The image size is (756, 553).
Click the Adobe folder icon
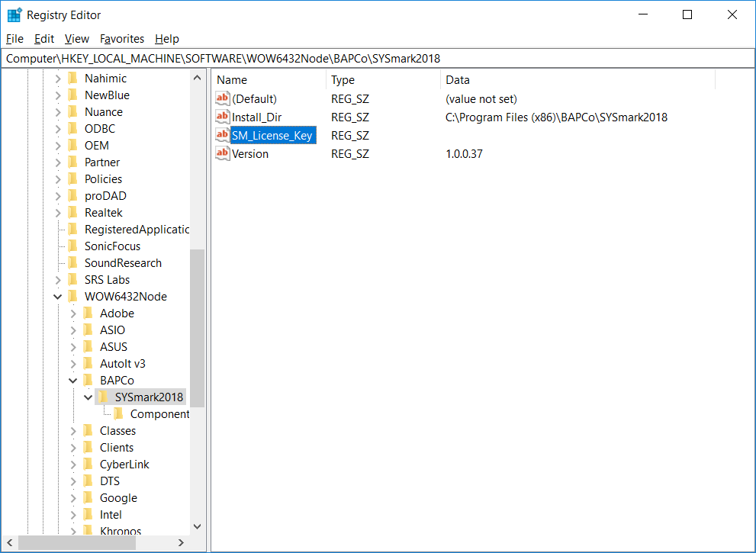88,313
